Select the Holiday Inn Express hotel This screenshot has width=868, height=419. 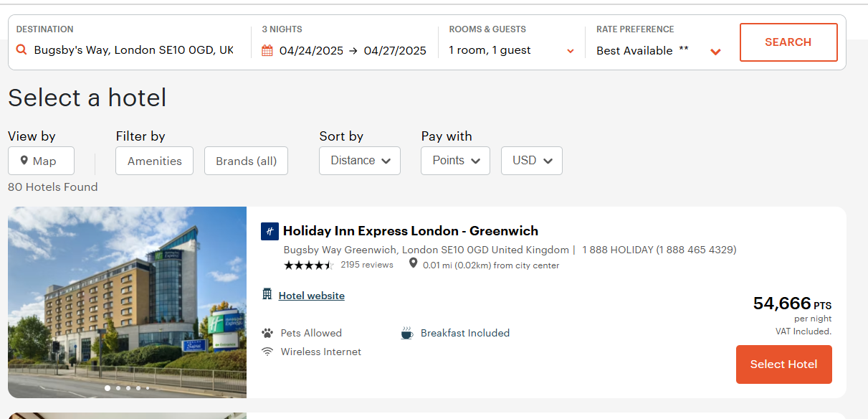[783, 364]
